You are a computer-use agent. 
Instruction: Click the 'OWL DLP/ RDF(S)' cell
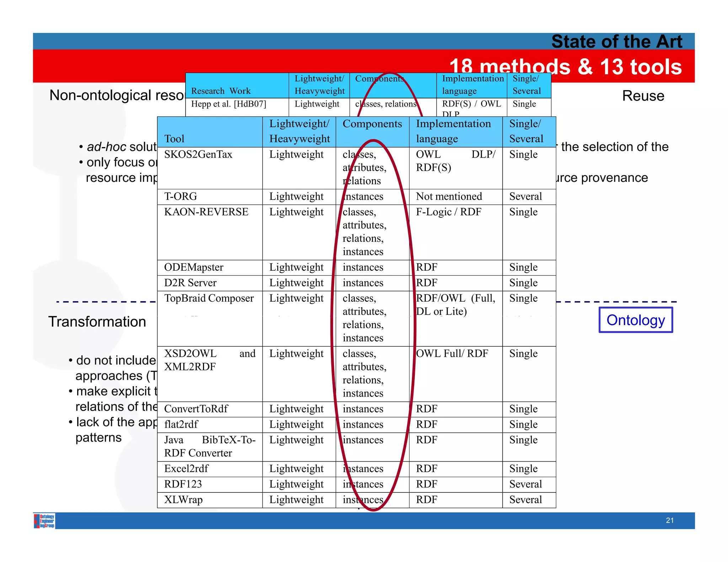[456, 168]
